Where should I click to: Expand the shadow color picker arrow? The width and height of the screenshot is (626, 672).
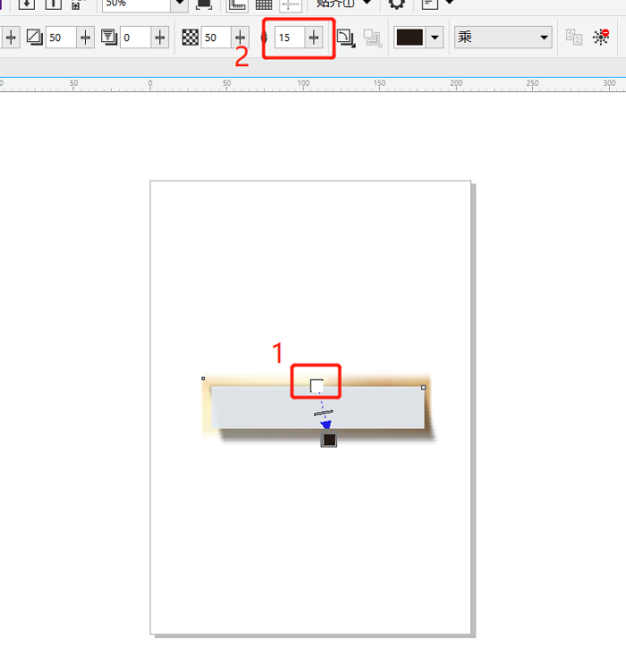435,38
